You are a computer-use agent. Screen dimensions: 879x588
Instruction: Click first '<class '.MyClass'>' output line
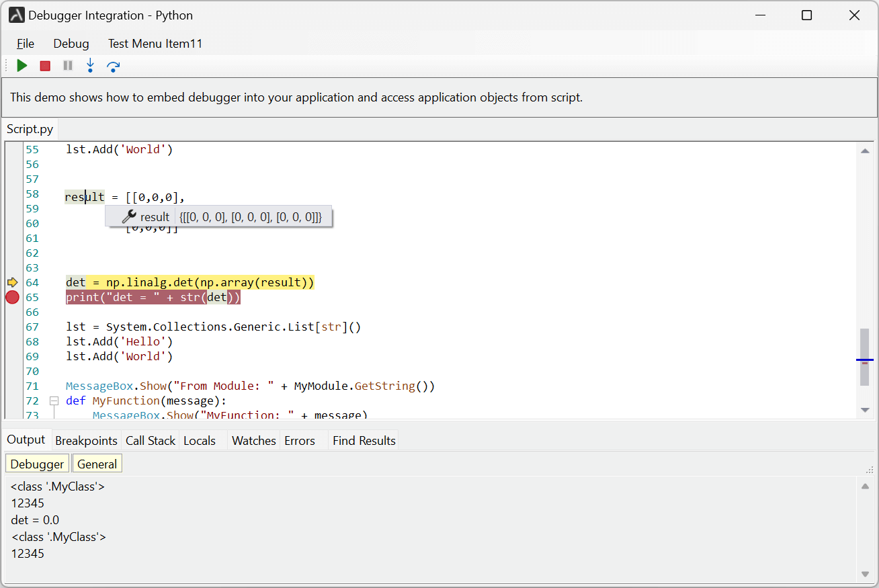(x=58, y=487)
